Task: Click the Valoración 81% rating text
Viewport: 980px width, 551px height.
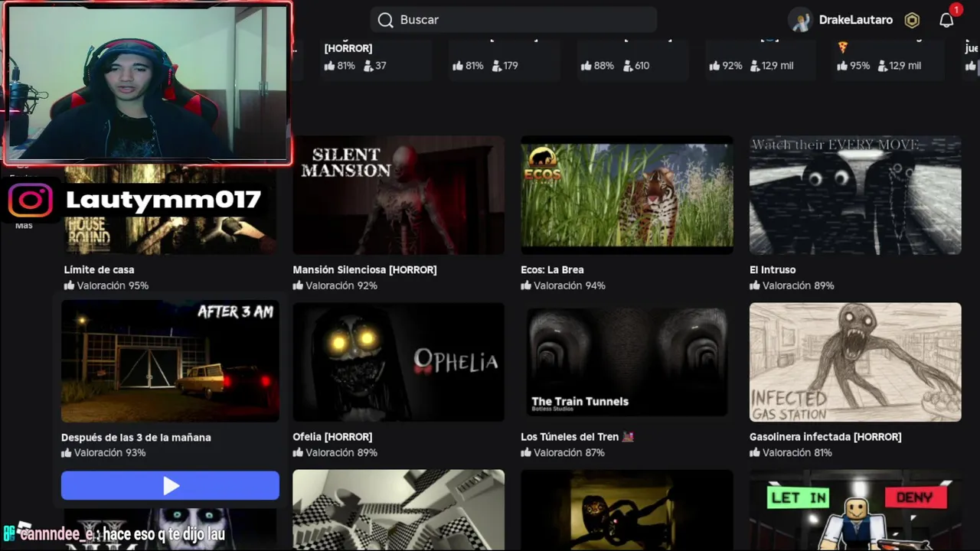Action: 797,452
